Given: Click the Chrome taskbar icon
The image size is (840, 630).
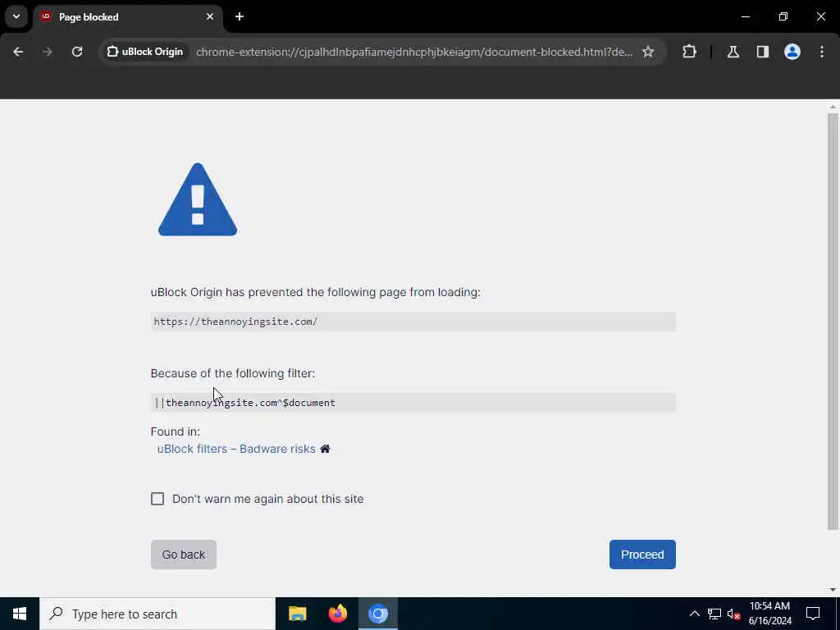Looking at the screenshot, I should coord(377,614).
